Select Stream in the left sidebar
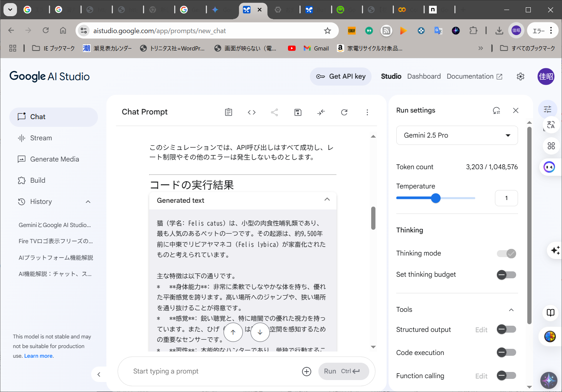 tap(41, 138)
